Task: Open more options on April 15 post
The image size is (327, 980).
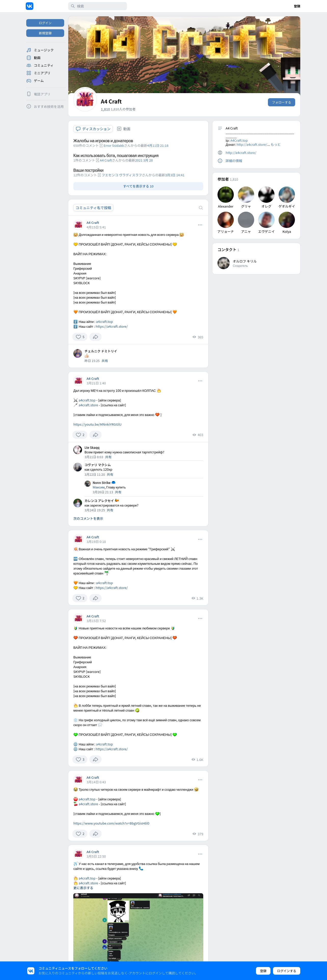Action: coord(200,225)
